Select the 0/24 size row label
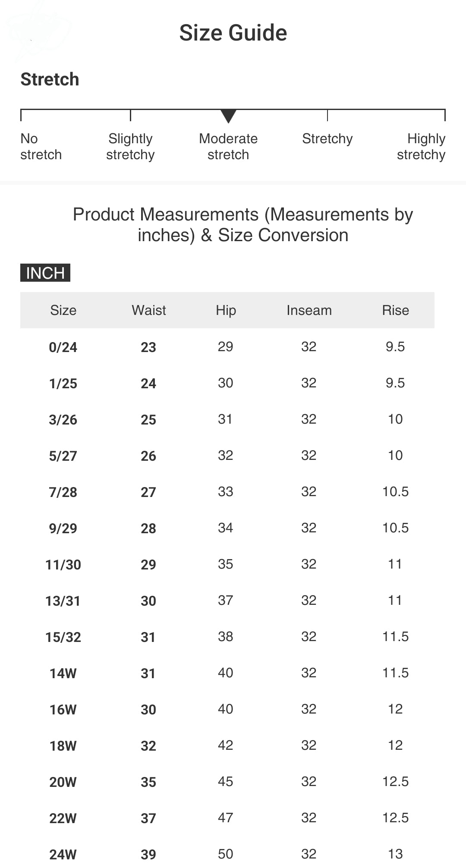The image size is (466, 868). [63, 347]
